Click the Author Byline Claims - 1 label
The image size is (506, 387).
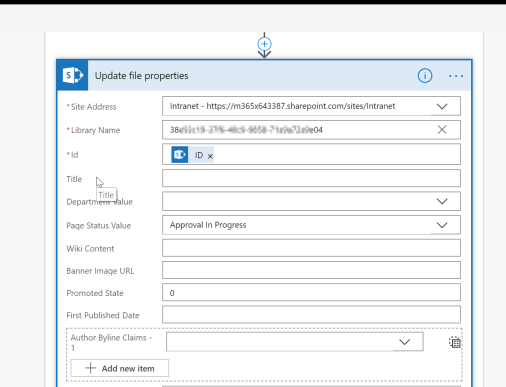111,343
